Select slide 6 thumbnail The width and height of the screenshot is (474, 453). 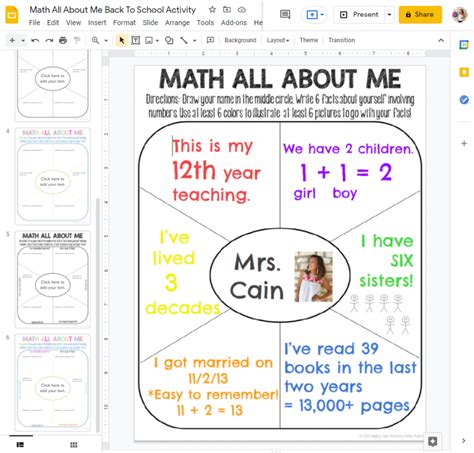click(53, 382)
